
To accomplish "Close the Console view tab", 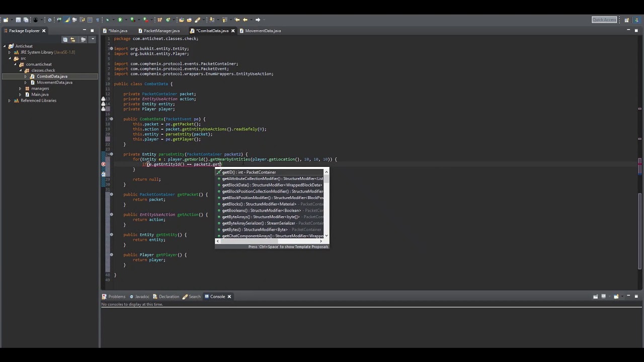I will coord(229,297).
